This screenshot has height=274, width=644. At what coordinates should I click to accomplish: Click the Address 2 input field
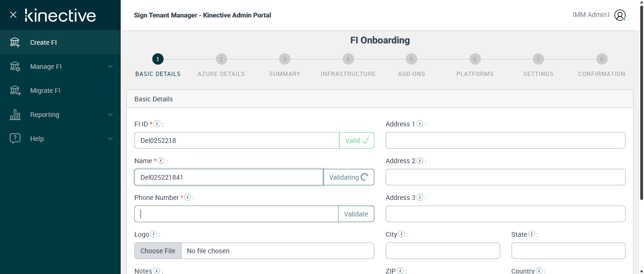click(505, 177)
